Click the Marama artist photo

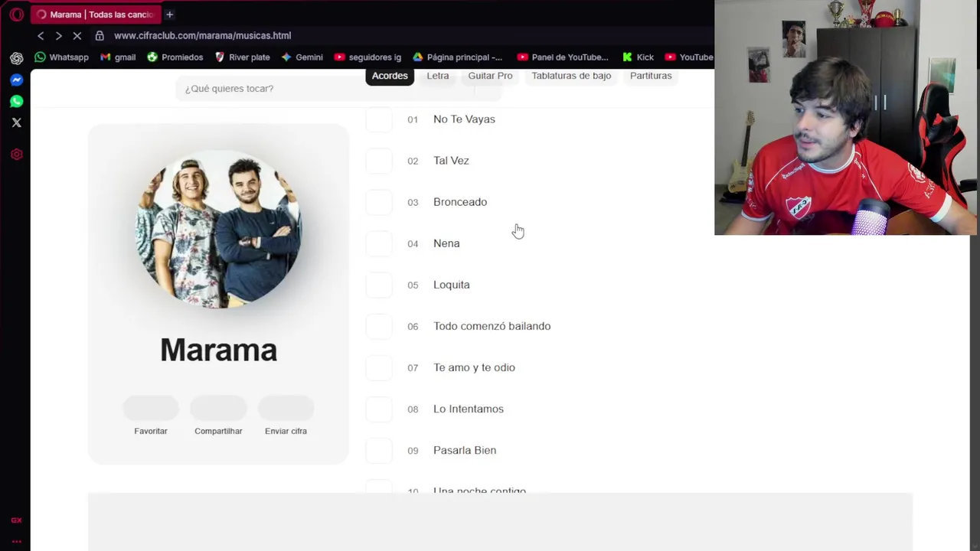pyautogui.click(x=218, y=229)
